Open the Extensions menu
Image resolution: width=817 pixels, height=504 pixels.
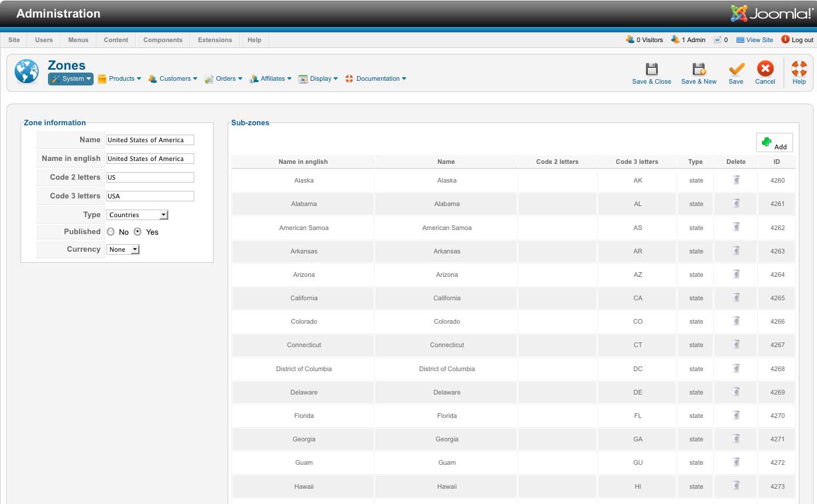point(215,40)
